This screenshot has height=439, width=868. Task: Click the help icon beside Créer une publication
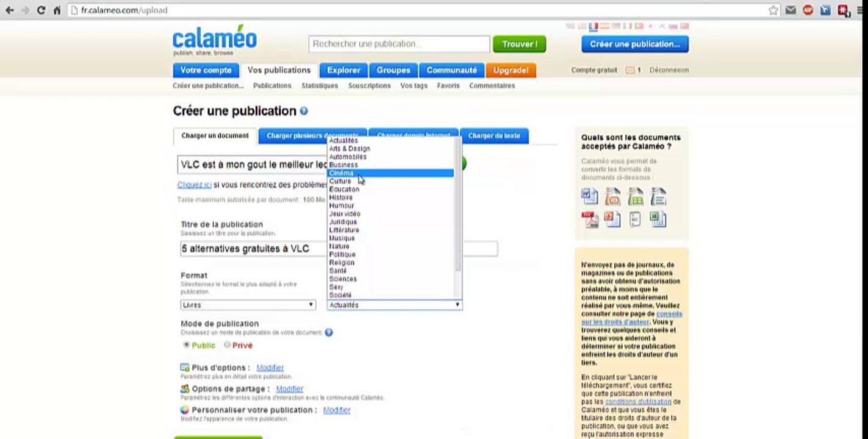pyautogui.click(x=304, y=111)
